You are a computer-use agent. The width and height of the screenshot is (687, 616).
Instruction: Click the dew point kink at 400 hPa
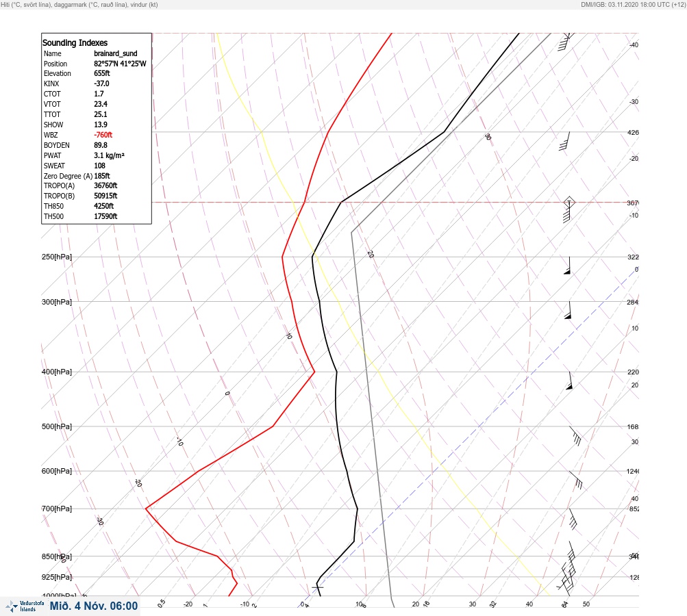314,372
